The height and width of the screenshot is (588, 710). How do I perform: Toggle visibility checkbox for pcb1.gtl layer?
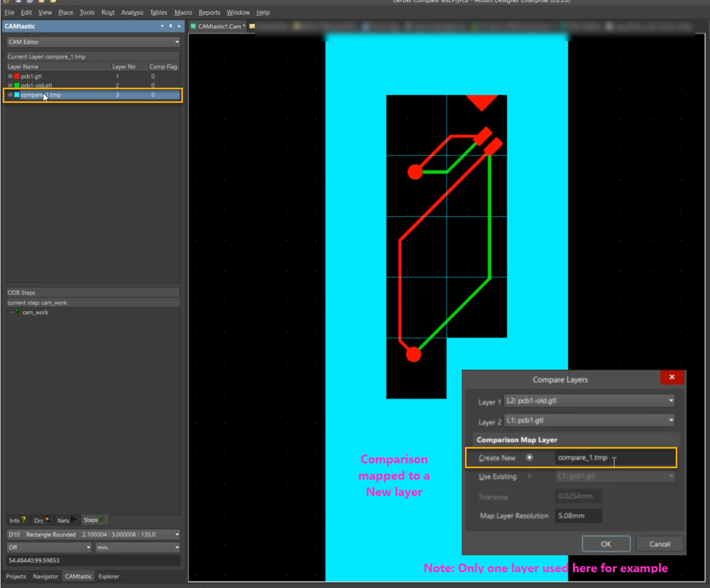click(10, 76)
